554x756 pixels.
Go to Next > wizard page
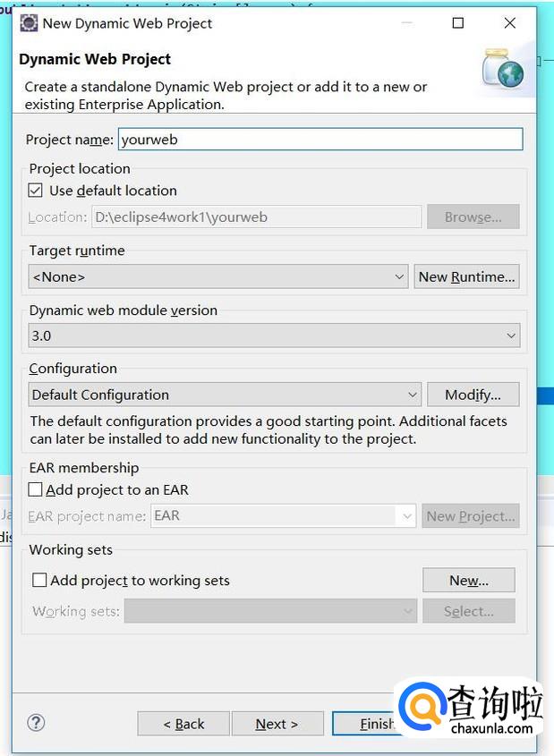coord(277,724)
